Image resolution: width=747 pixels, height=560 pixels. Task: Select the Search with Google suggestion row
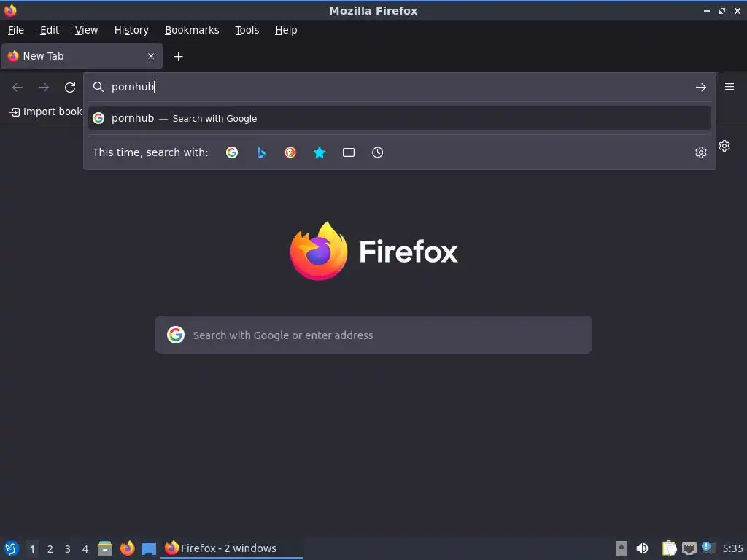click(399, 118)
